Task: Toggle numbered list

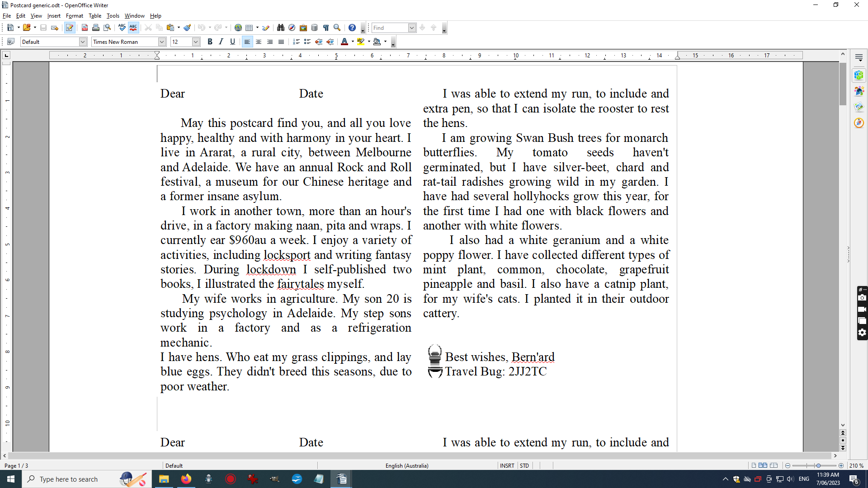Action: click(x=296, y=42)
